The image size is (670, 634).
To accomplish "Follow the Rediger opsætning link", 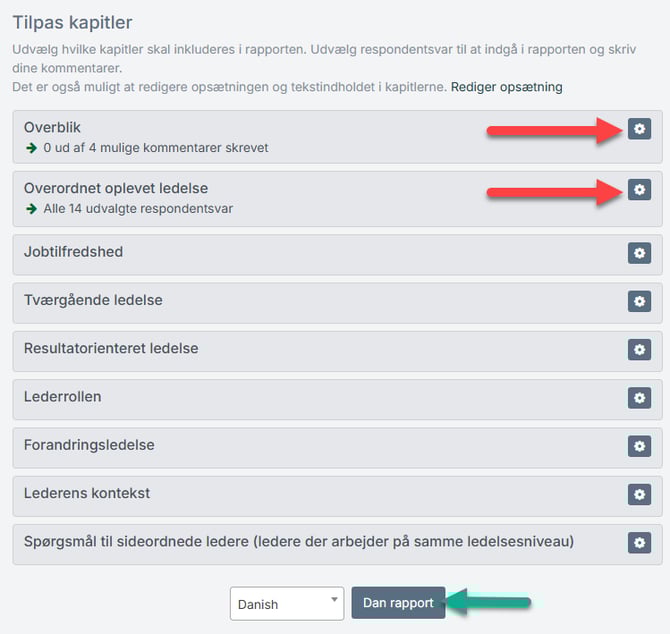I will [506, 87].
